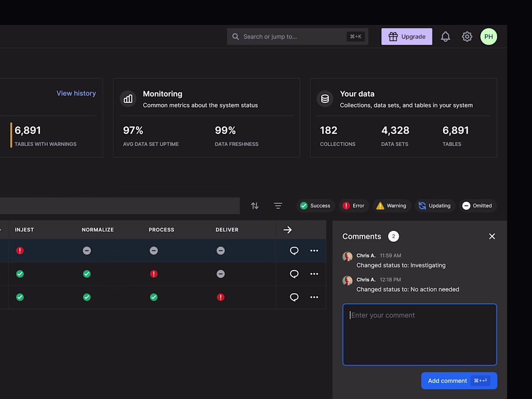Screen dimensions: 532x399
Task: Click the Upgrade button
Action: pyautogui.click(x=407, y=37)
